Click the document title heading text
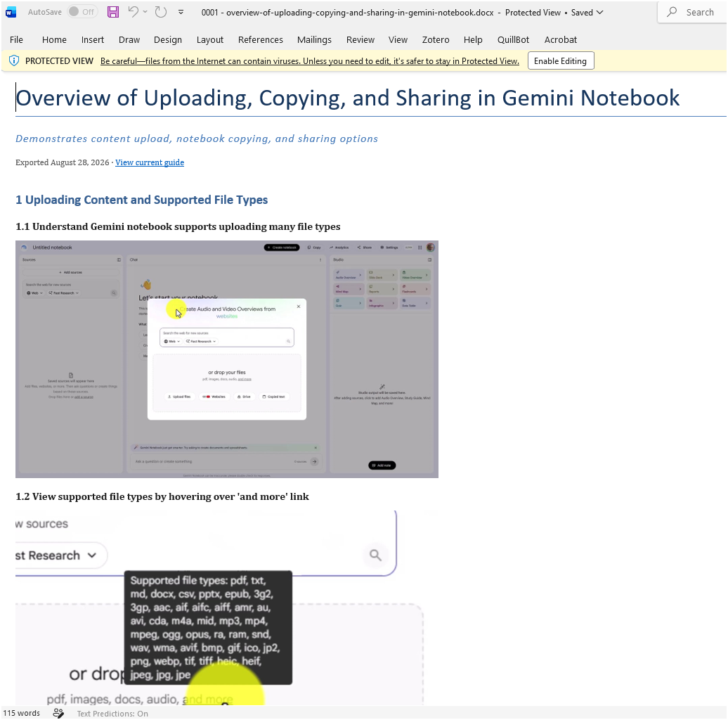728x720 pixels. (x=348, y=98)
